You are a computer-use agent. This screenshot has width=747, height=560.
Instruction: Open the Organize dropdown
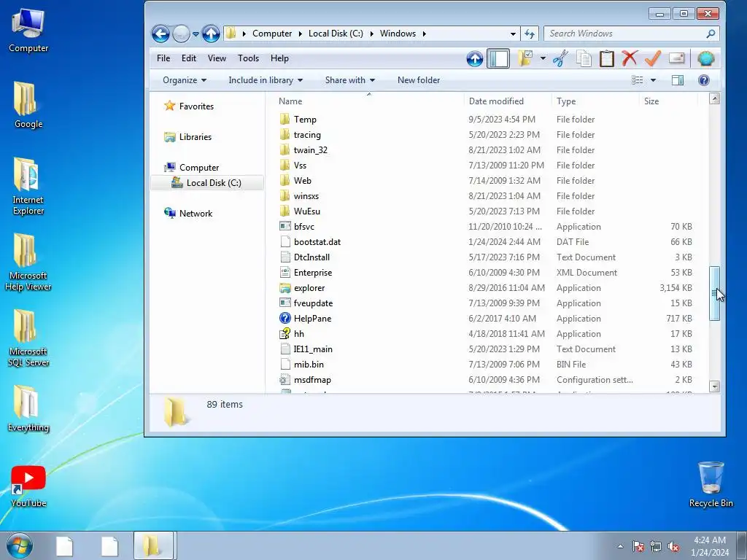point(185,80)
